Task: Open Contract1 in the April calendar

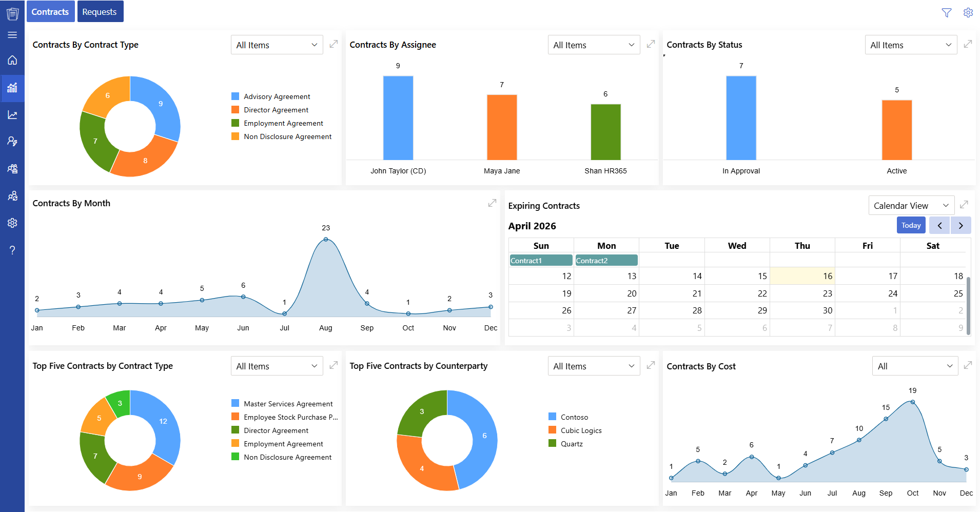Action: pos(540,260)
